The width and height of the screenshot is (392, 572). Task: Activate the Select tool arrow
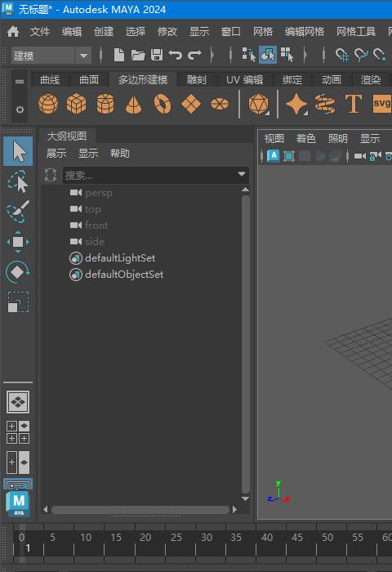[x=18, y=151]
